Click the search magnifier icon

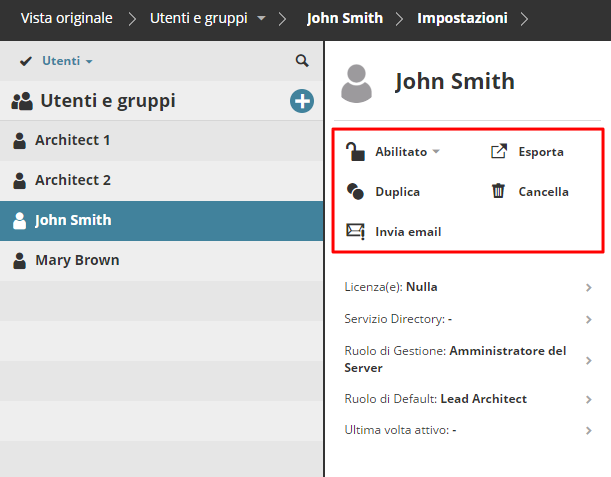coord(302,61)
